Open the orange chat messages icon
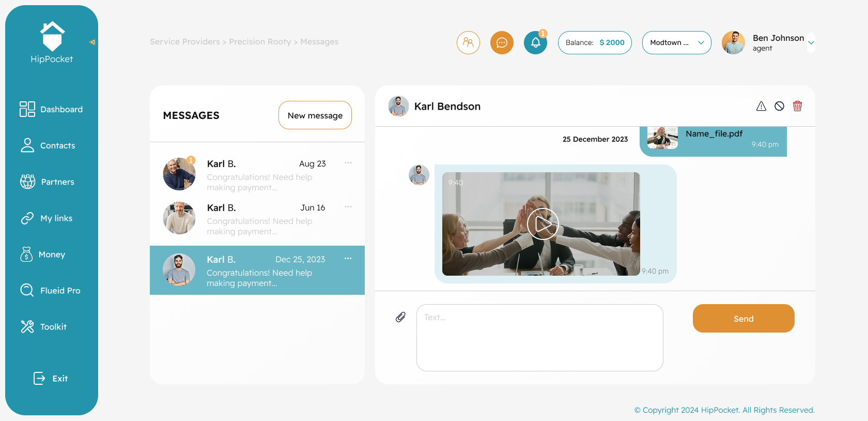This screenshot has width=868, height=421. click(x=502, y=42)
